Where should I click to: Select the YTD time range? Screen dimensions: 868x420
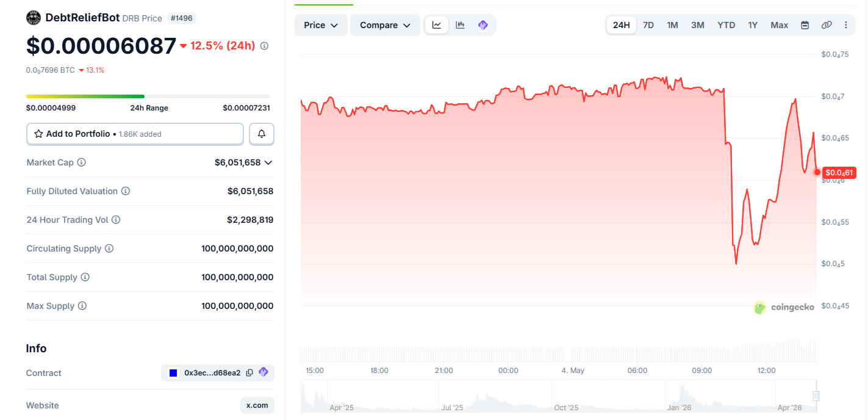[x=726, y=25]
